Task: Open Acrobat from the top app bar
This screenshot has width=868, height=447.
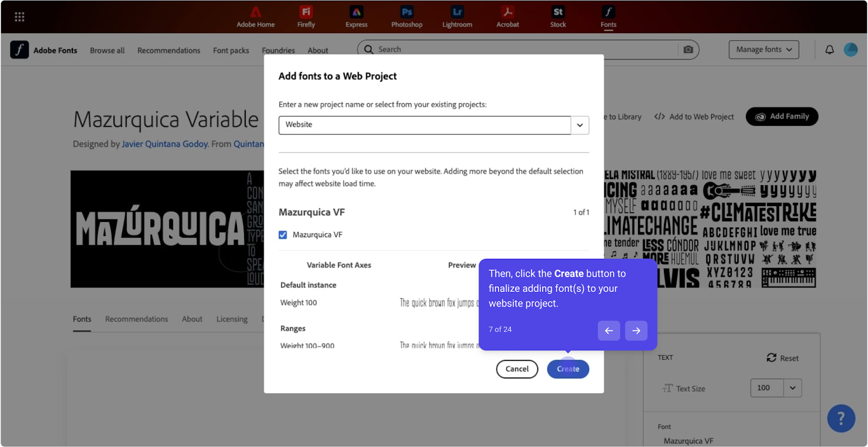Action: [x=507, y=17]
